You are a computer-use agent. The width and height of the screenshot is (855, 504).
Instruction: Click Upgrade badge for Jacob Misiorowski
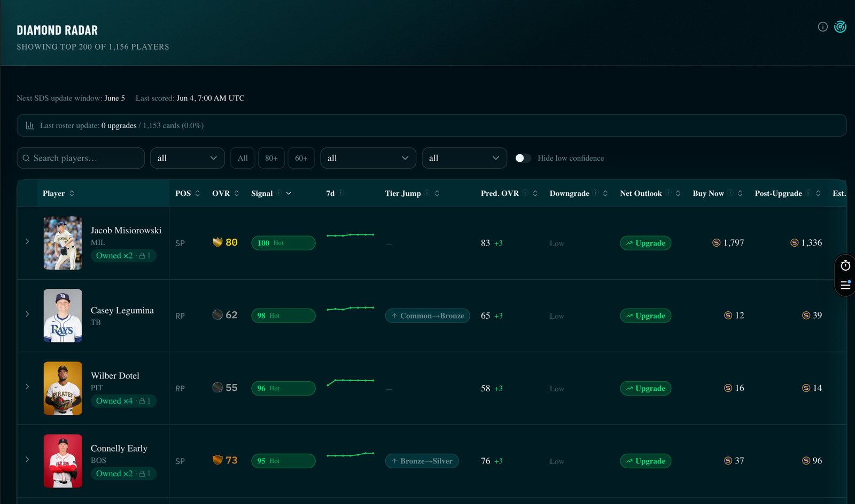click(x=646, y=243)
